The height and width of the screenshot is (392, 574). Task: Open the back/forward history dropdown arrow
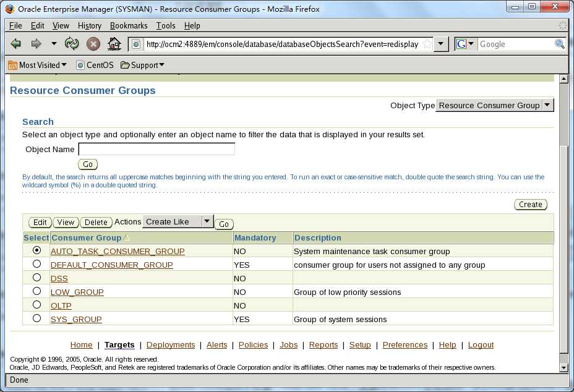pos(54,43)
